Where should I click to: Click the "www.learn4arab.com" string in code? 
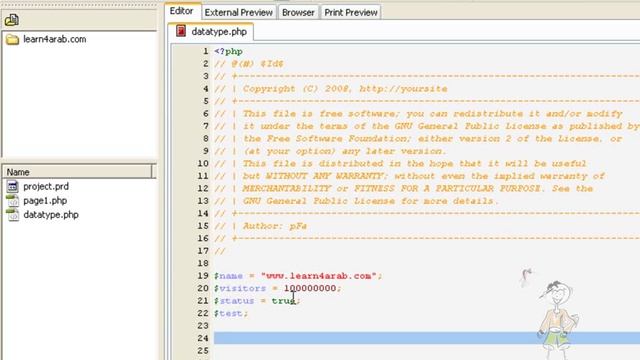coord(319,276)
